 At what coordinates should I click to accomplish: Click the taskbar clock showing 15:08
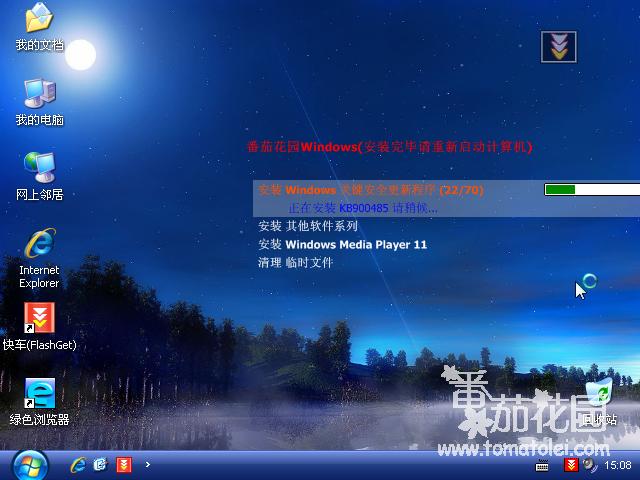click(618, 465)
